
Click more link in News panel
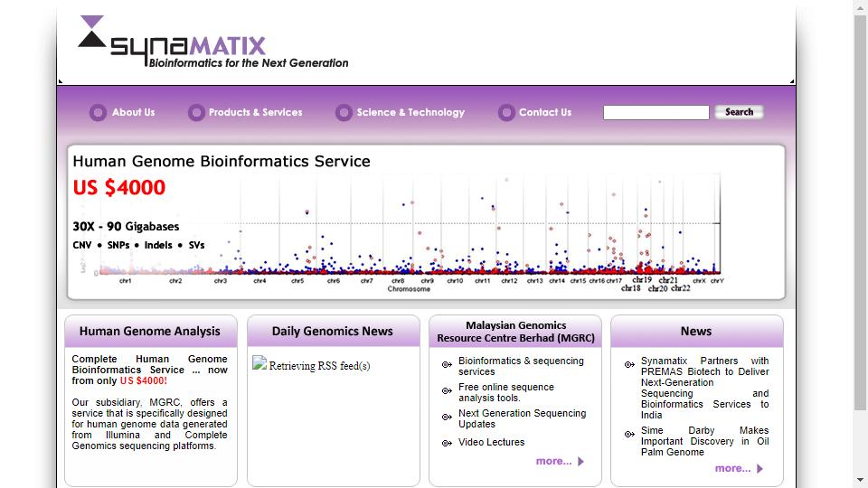click(733, 468)
